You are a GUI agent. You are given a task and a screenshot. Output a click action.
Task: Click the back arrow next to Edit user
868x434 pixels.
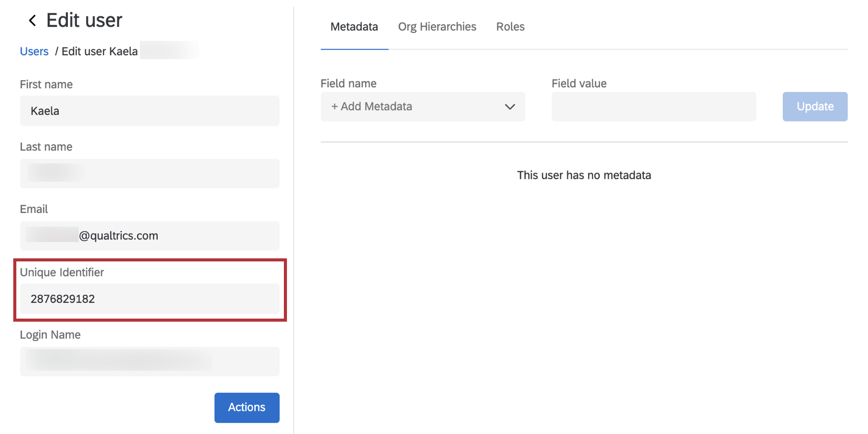click(x=32, y=20)
